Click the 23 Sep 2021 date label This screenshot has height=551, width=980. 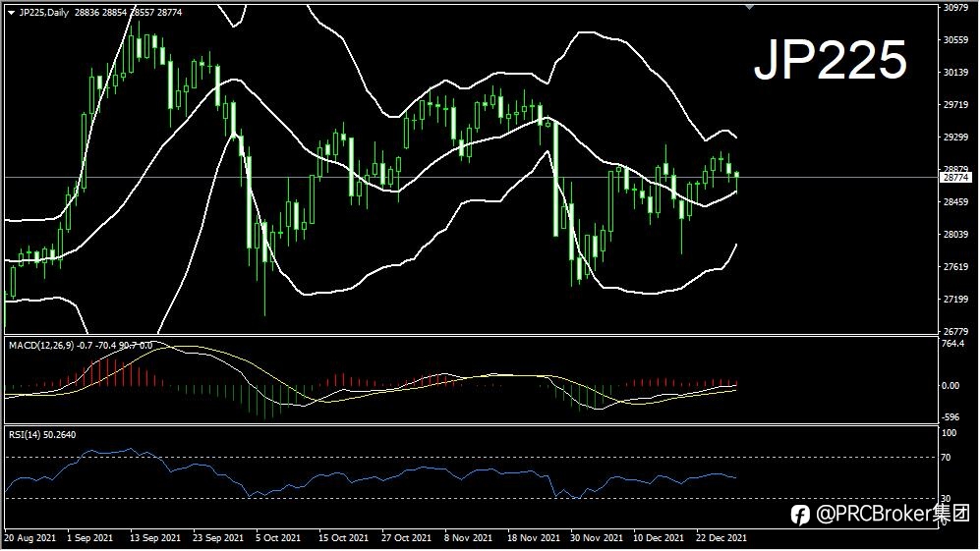coord(218,538)
